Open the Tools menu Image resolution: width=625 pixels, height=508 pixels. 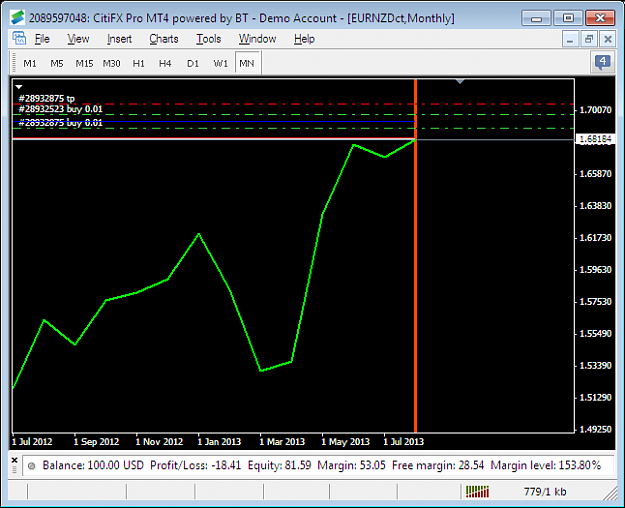pyautogui.click(x=208, y=39)
